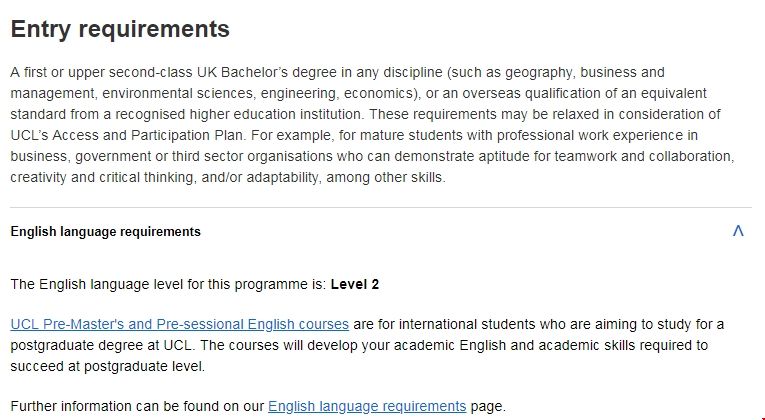
Task: Click the horizontal divider above the accordion
Action: pyautogui.click(x=380, y=208)
